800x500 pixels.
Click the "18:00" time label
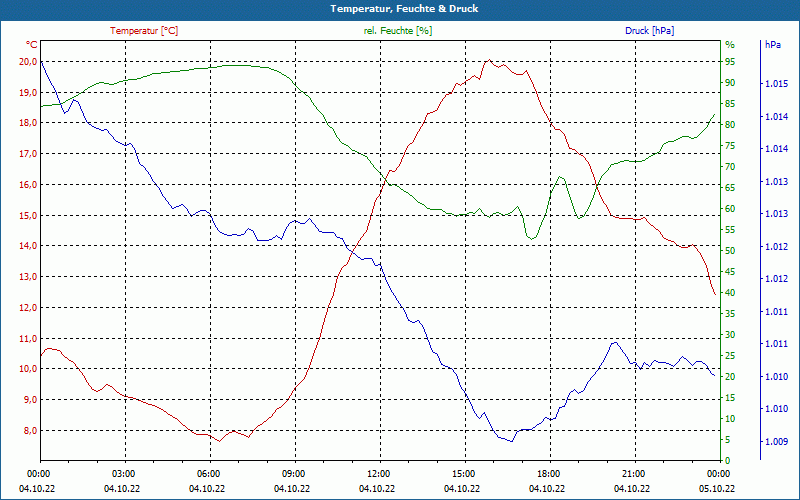point(547,473)
